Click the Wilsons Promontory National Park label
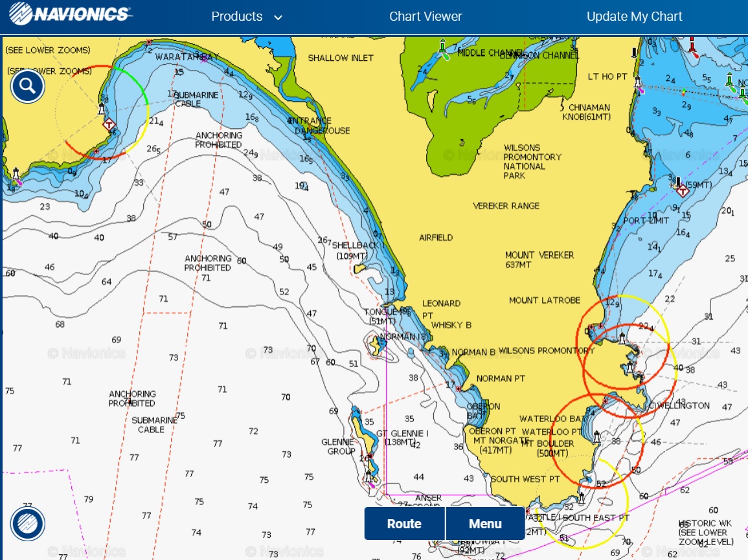 [x=532, y=162]
